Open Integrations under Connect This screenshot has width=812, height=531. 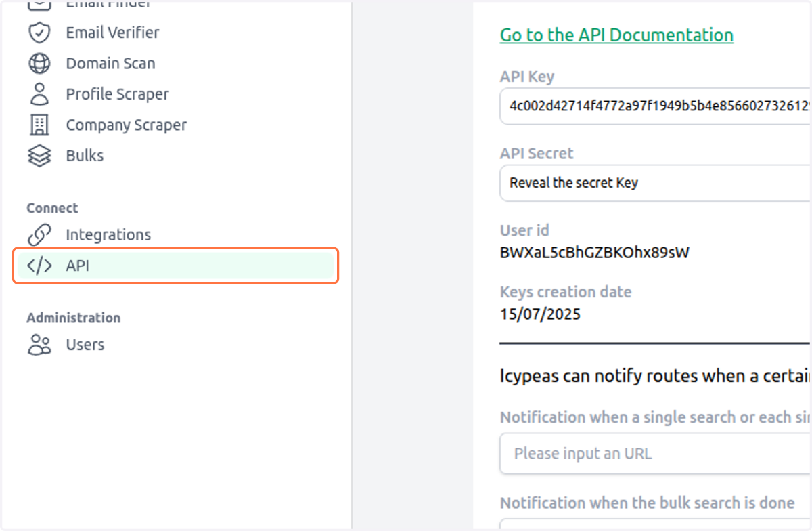click(x=108, y=235)
